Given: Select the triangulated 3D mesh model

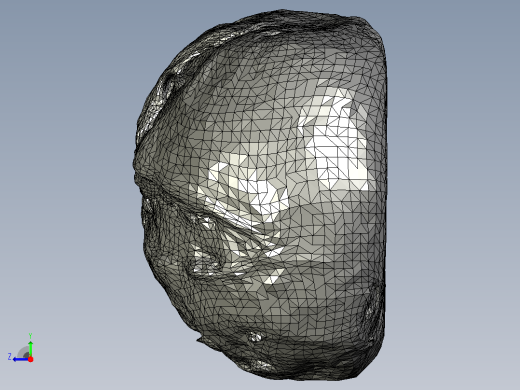Looking at the screenshot, I should point(260,195).
